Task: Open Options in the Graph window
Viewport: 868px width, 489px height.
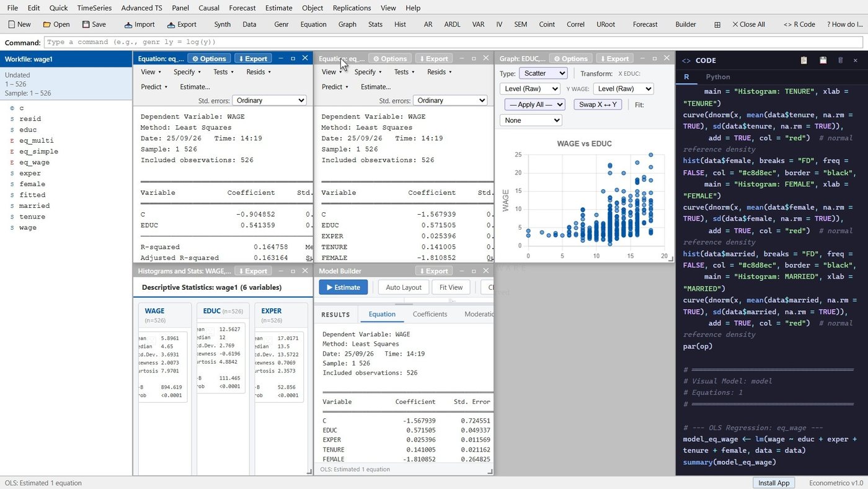Action: coord(571,58)
